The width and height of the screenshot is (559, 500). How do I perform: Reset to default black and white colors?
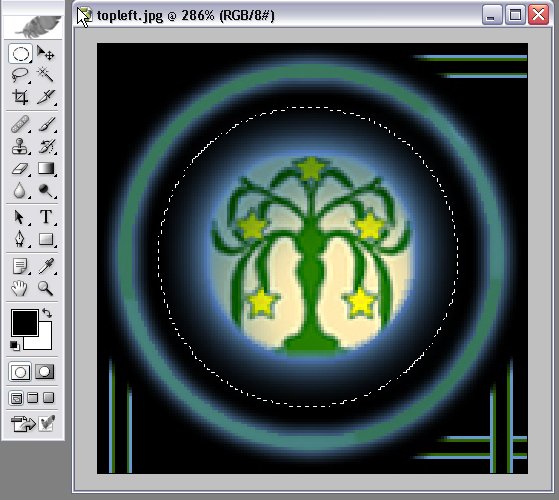pyautogui.click(x=15, y=346)
